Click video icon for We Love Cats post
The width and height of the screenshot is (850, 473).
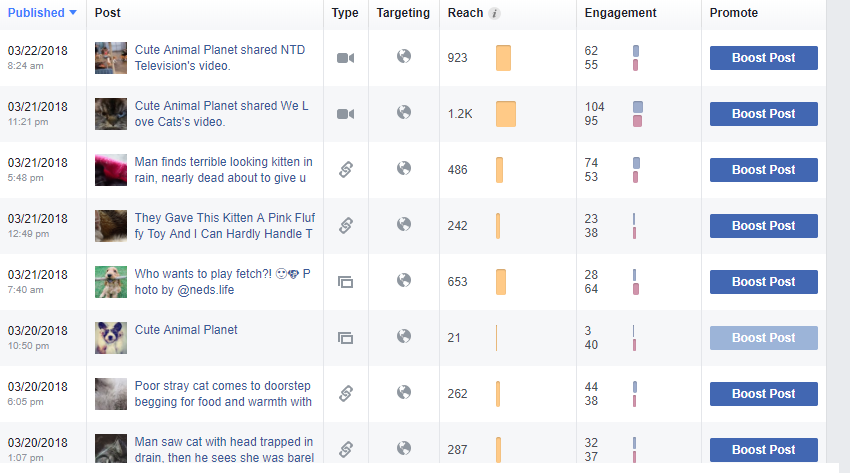tap(345, 114)
